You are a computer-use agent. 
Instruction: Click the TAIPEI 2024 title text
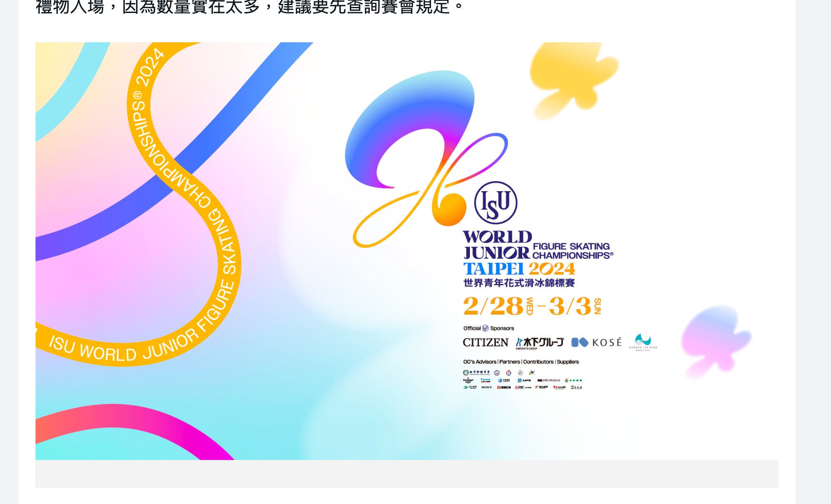point(519,269)
